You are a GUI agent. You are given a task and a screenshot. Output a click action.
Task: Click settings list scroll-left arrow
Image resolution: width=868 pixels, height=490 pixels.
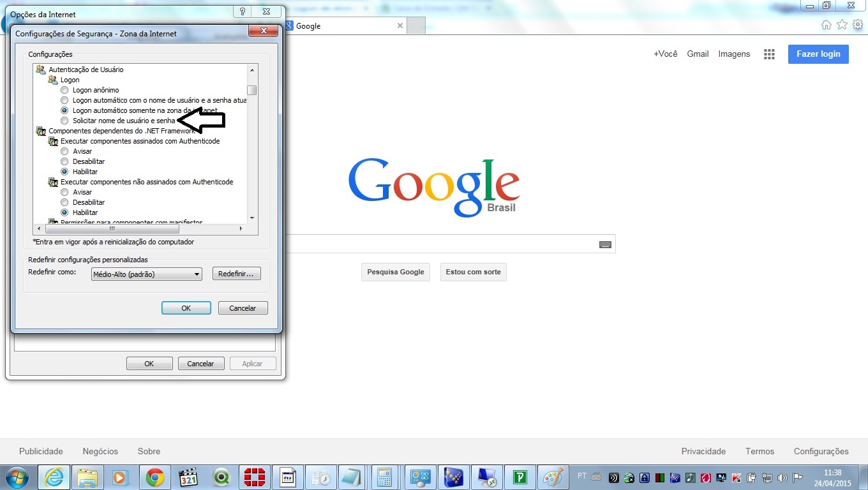(39, 228)
